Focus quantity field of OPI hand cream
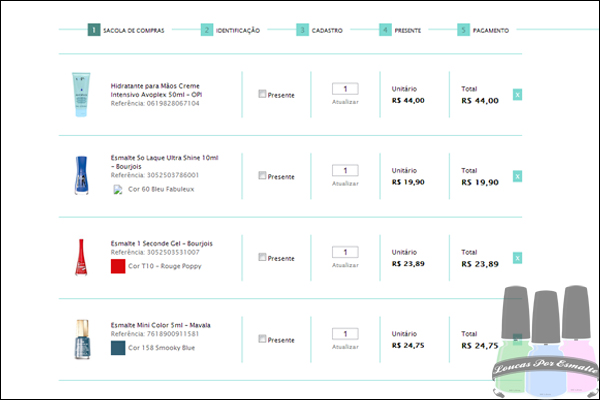 (x=345, y=89)
